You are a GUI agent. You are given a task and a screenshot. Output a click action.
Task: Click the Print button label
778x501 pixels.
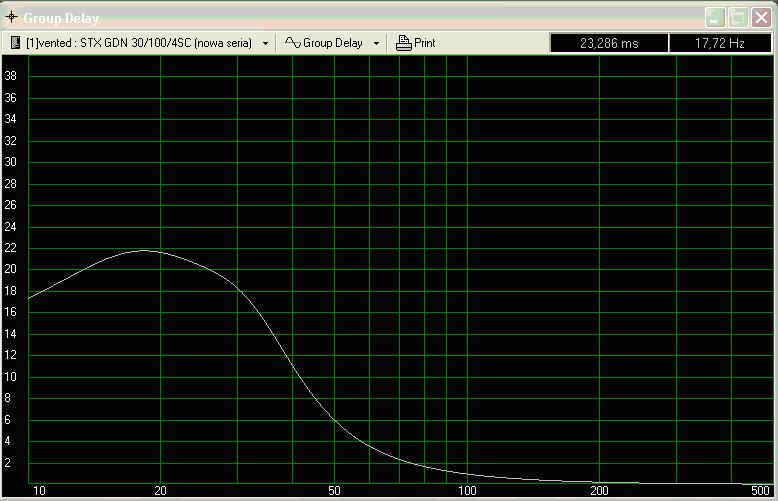[x=425, y=43]
